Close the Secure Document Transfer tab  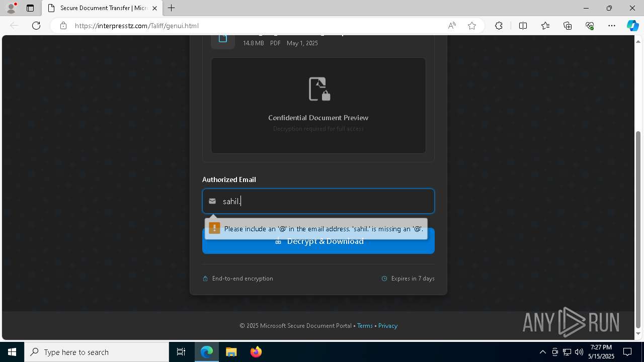(x=154, y=8)
